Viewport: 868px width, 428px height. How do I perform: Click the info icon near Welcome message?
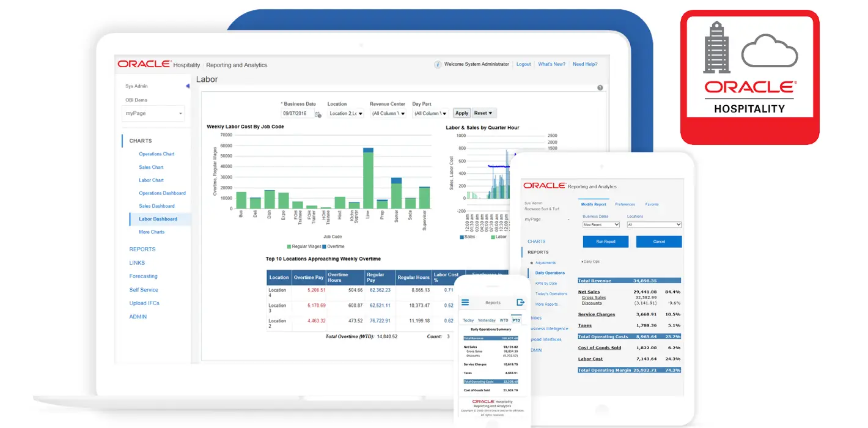click(x=438, y=65)
